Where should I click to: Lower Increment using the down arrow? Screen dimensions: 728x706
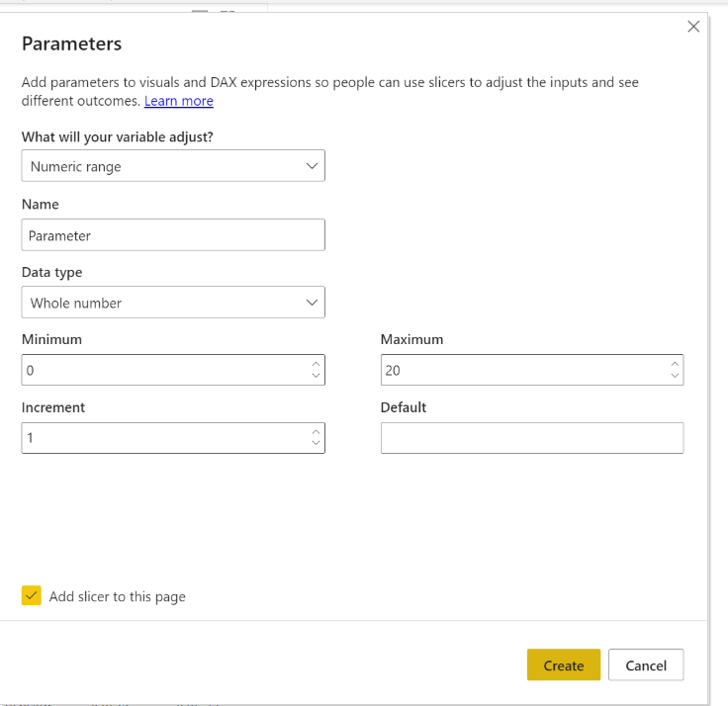click(x=316, y=443)
